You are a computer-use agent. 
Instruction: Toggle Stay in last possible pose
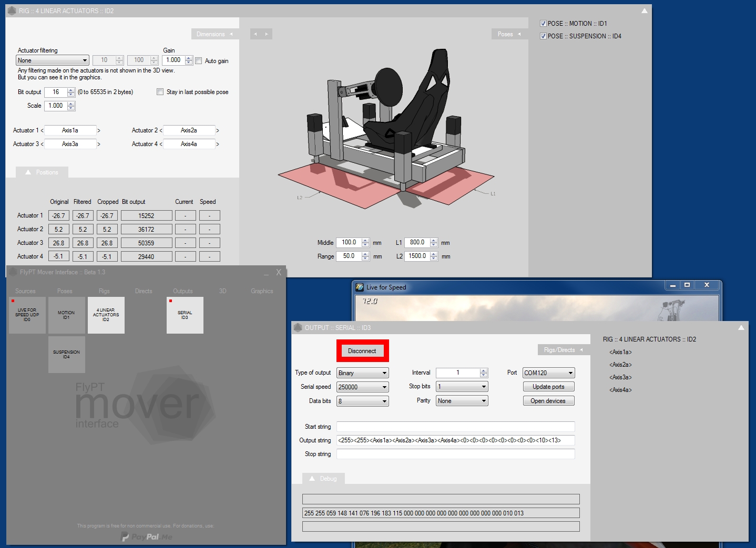[x=160, y=92]
